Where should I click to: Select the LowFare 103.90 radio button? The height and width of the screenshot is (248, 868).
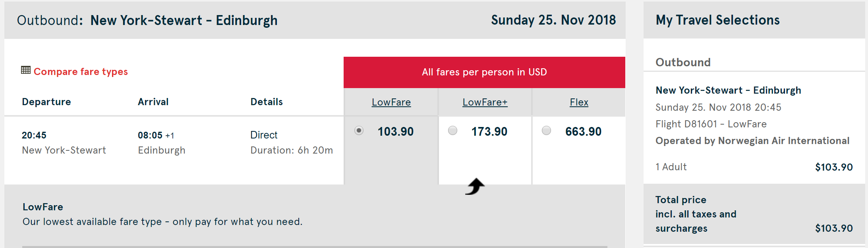[x=359, y=131]
